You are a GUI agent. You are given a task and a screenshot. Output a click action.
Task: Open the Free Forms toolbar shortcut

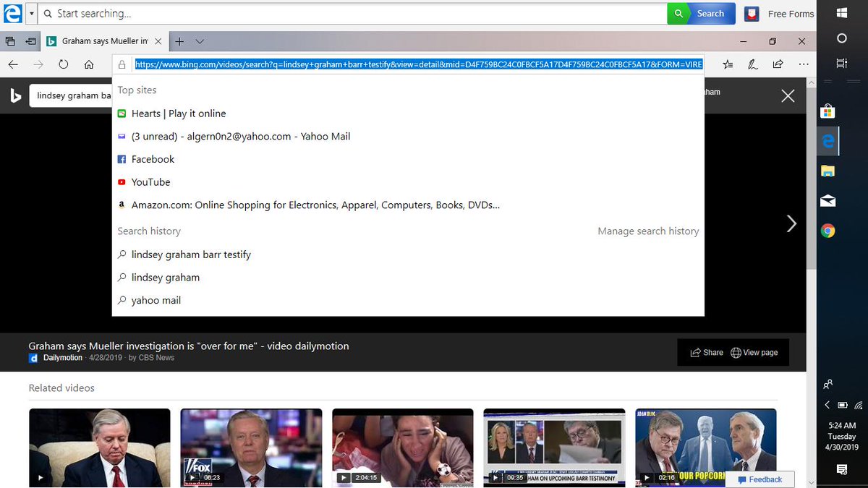(780, 14)
